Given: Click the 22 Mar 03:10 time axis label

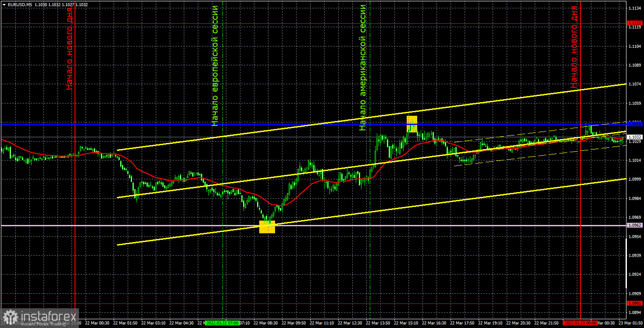Looking at the screenshot, I should [153, 323].
